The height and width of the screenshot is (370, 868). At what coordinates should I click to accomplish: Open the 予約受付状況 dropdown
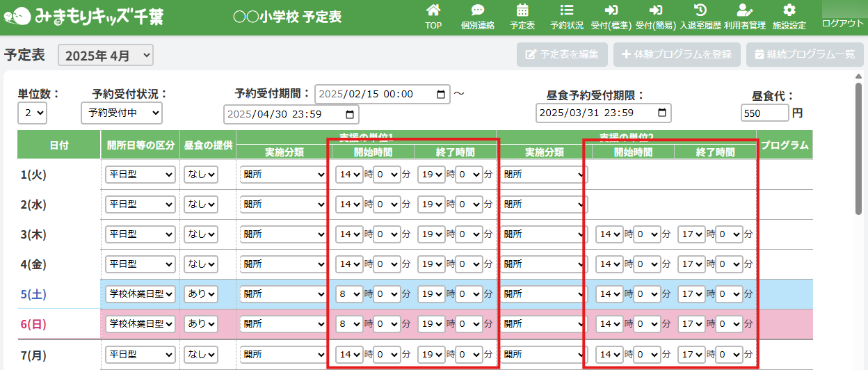click(121, 113)
